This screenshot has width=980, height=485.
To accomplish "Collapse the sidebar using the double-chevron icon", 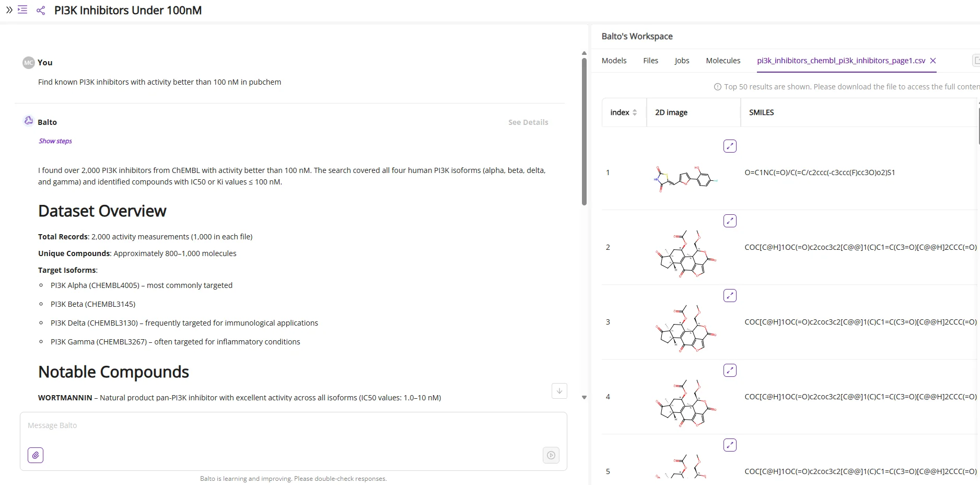I will click(8, 9).
